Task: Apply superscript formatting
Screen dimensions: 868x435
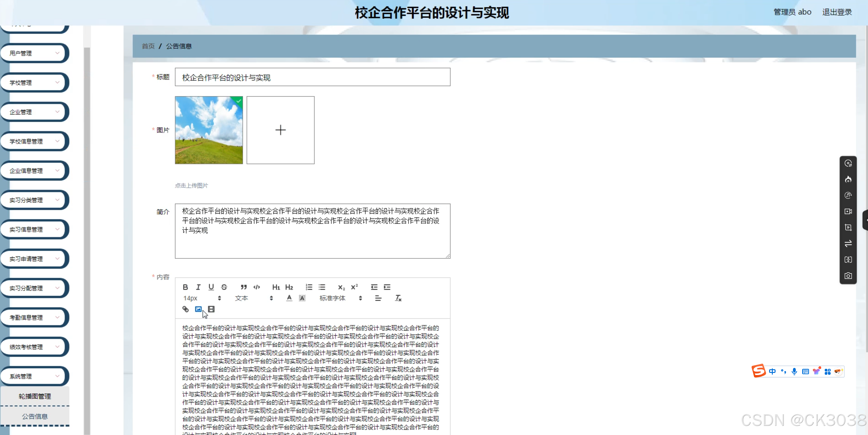Action: [x=354, y=287]
